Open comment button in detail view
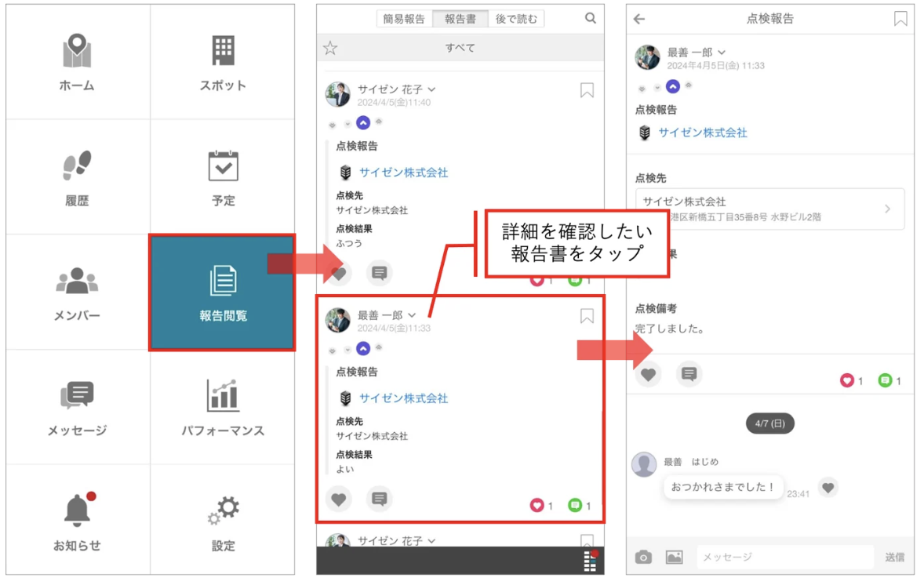924x585 pixels. (x=689, y=374)
